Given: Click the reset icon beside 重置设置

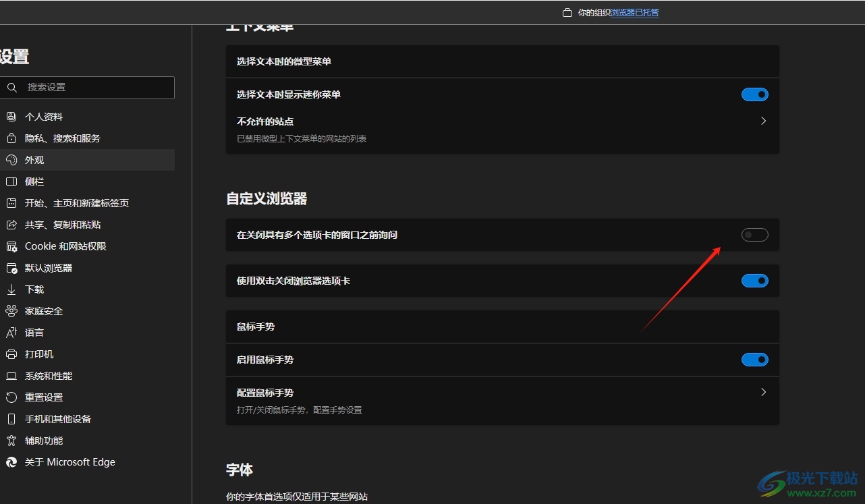Looking at the screenshot, I should pos(11,397).
